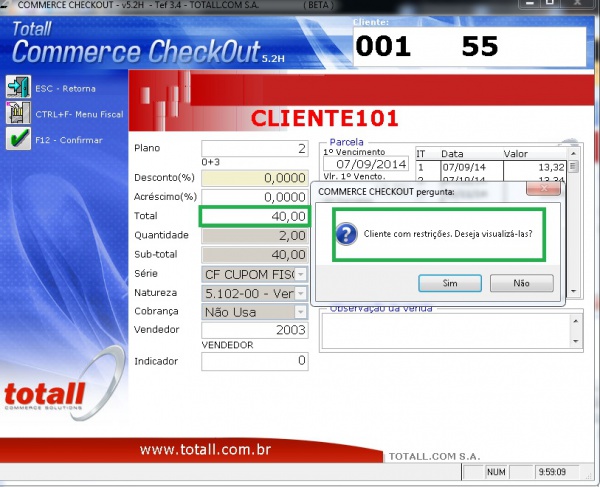
Task: Open the Não Usa cobrança combo box
Action: click(255, 312)
